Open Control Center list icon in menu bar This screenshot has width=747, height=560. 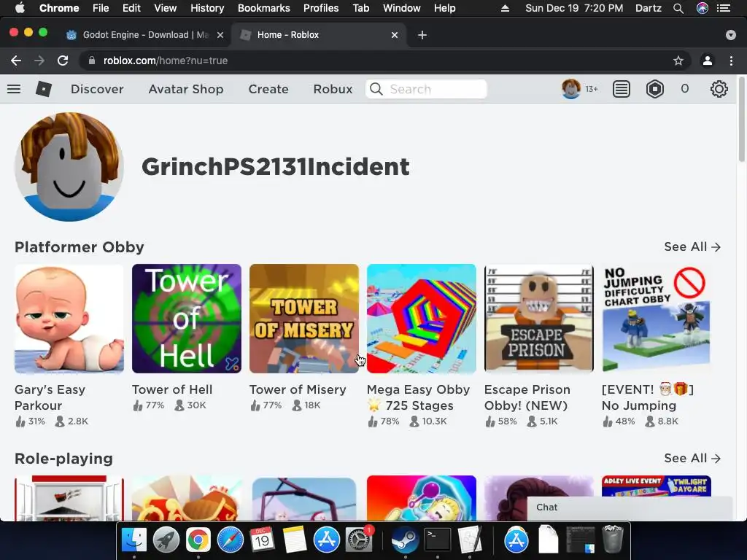(x=724, y=8)
